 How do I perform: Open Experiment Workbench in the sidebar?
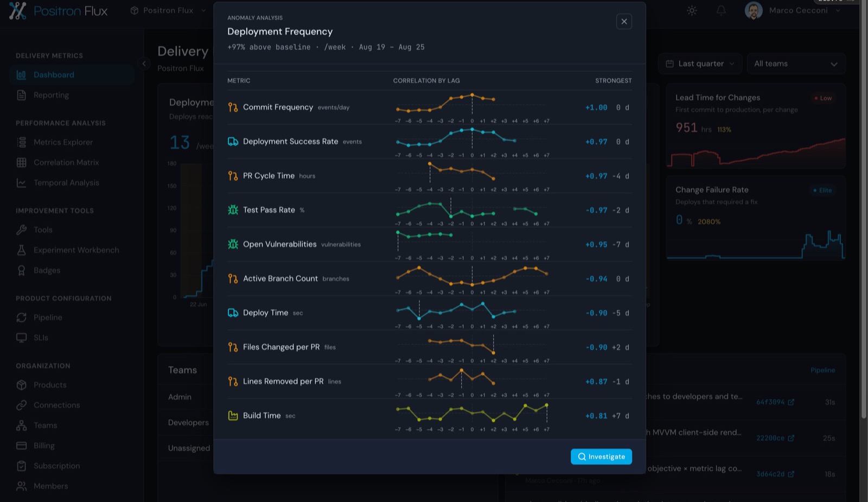pyautogui.click(x=72, y=250)
